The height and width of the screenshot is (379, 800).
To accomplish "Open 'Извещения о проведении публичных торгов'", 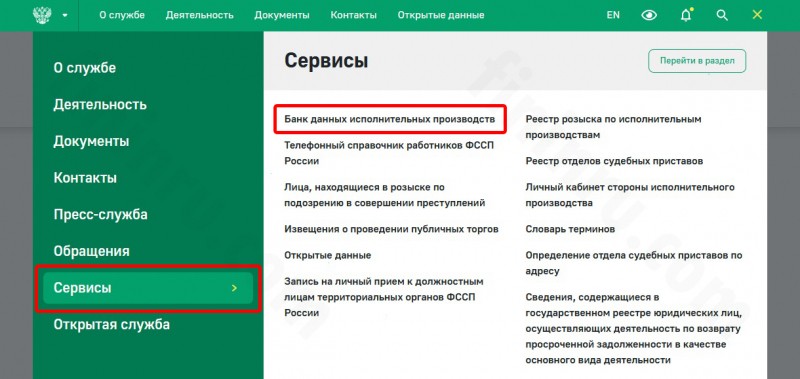I will 391,229.
